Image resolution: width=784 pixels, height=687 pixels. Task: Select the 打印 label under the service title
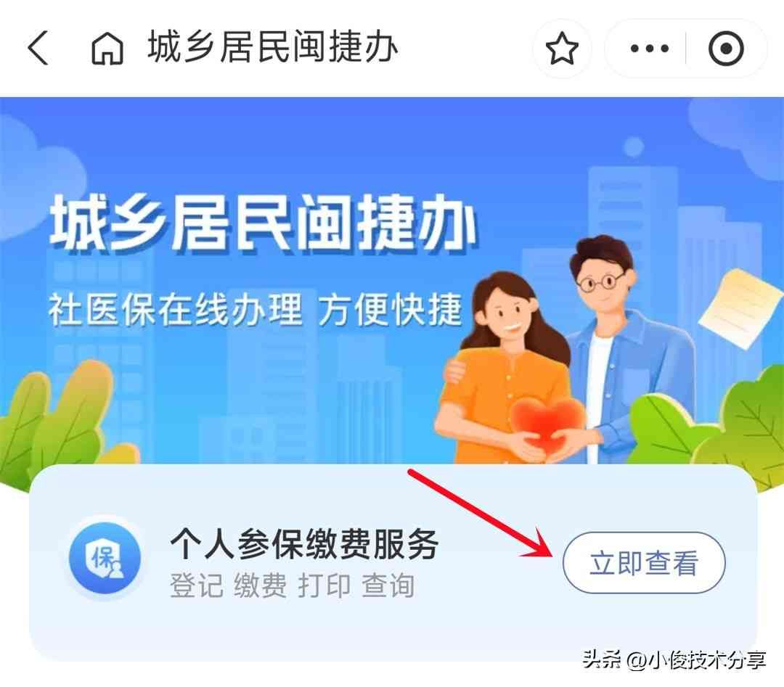click(324, 585)
